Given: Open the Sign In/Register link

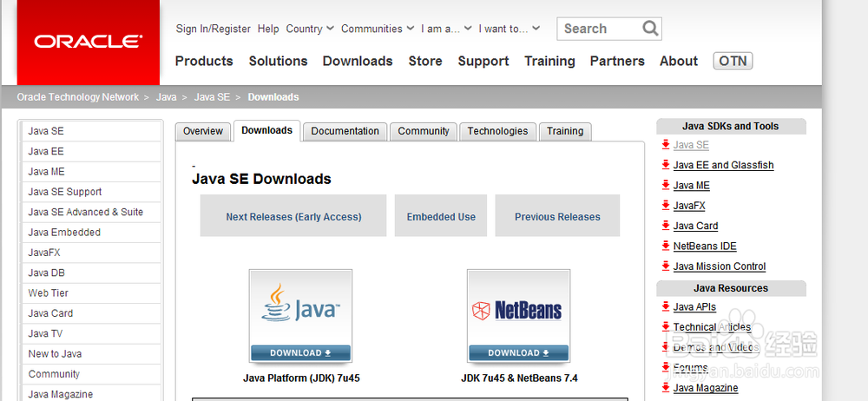Looking at the screenshot, I should 214,29.
